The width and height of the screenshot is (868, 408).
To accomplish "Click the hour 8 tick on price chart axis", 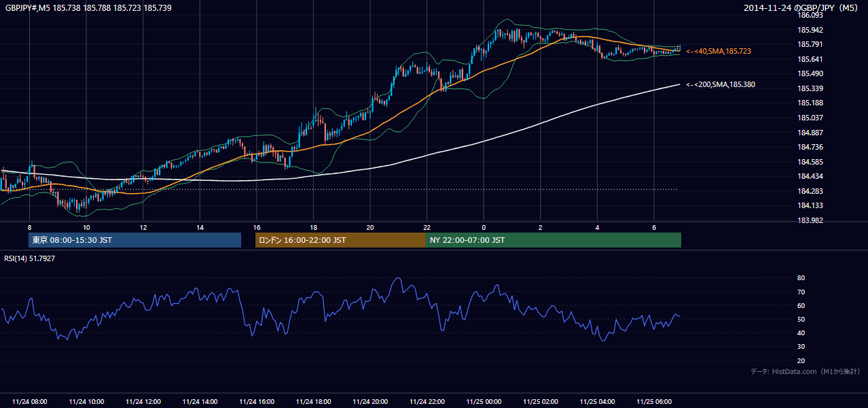I will (x=29, y=226).
